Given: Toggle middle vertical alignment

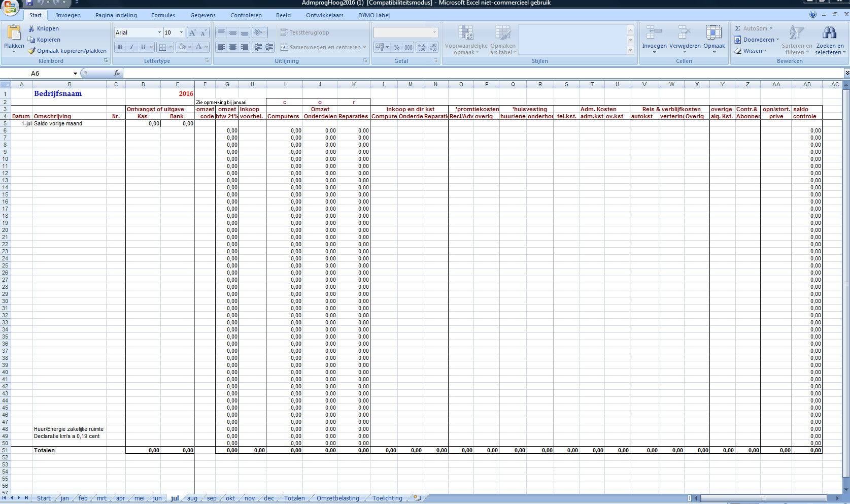Looking at the screenshot, I should click(233, 32).
